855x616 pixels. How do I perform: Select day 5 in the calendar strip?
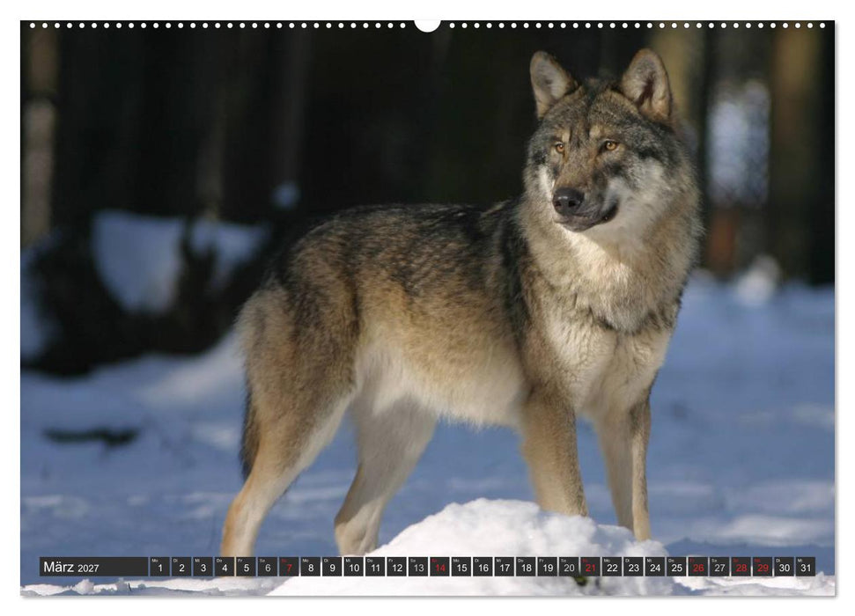[246, 567]
